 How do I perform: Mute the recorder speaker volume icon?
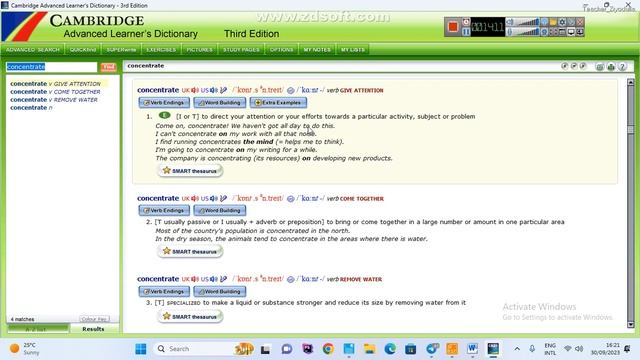[x=510, y=22]
